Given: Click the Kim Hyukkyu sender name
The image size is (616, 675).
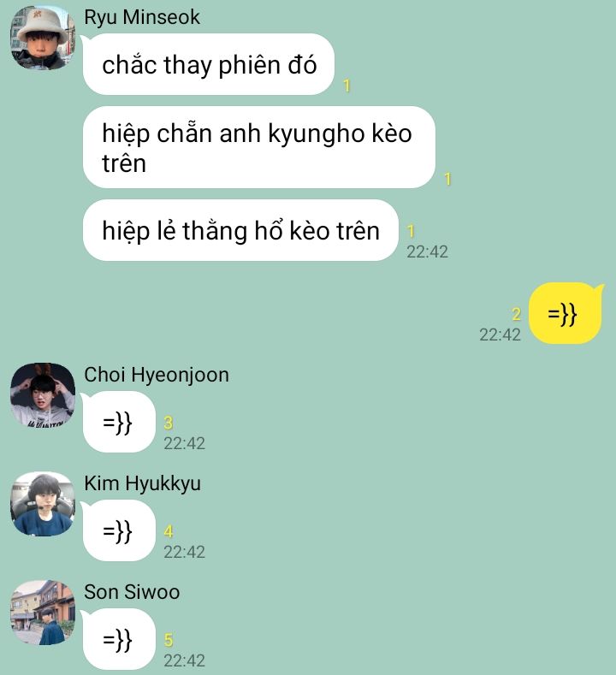Looking at the screenshot, I should click(143, 483).
